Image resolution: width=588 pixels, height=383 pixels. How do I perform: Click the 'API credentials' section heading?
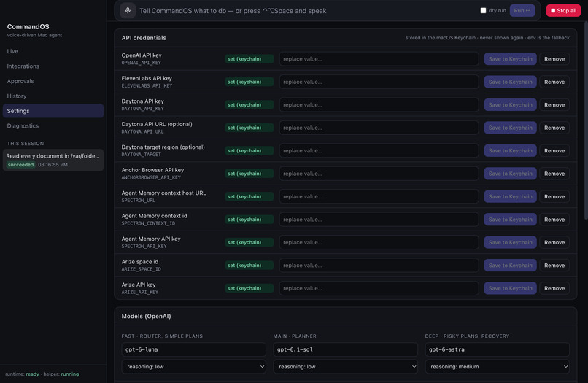coord(144,38)
